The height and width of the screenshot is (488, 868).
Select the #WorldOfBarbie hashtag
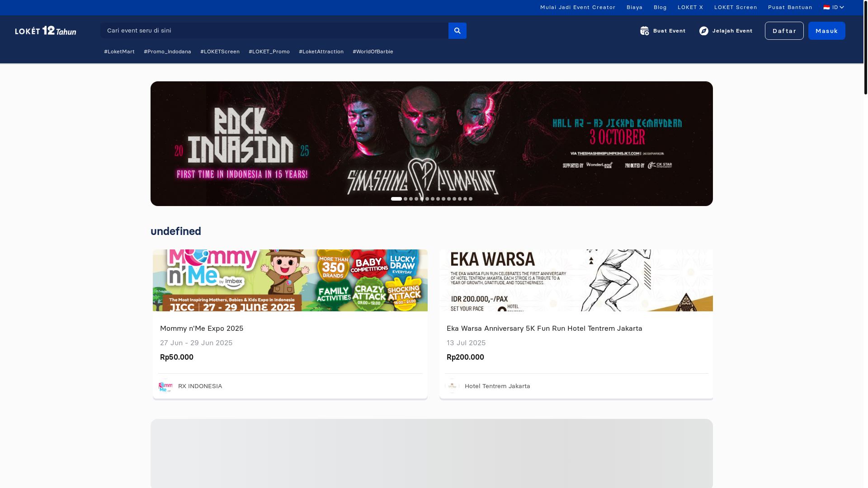(x=373, y=52)
